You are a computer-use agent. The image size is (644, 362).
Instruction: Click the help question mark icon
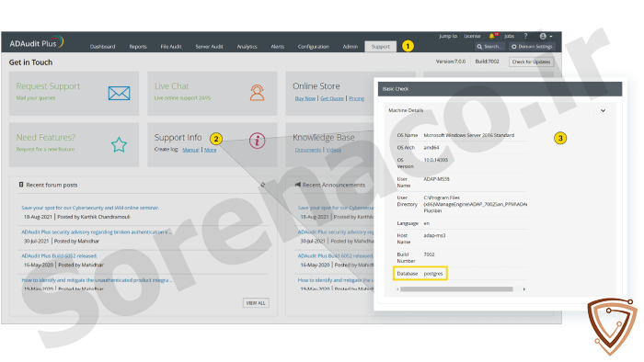click(x=525, y=36)
